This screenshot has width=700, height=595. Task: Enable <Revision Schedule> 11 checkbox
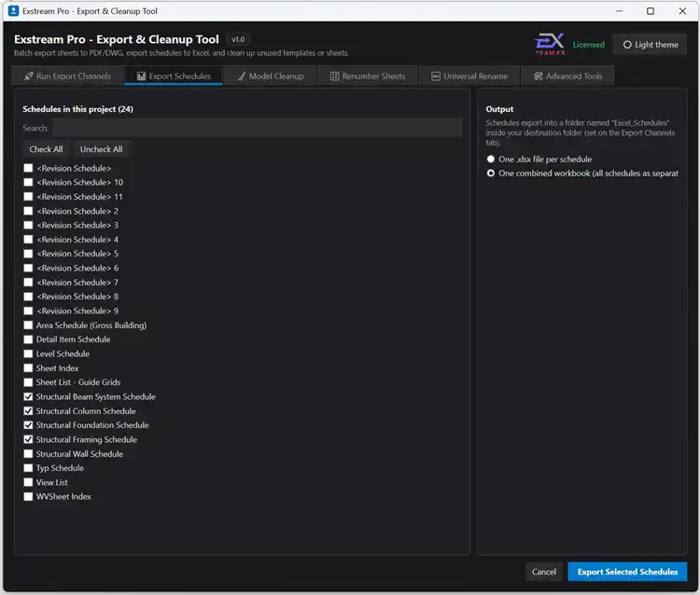tap(28, 197)
